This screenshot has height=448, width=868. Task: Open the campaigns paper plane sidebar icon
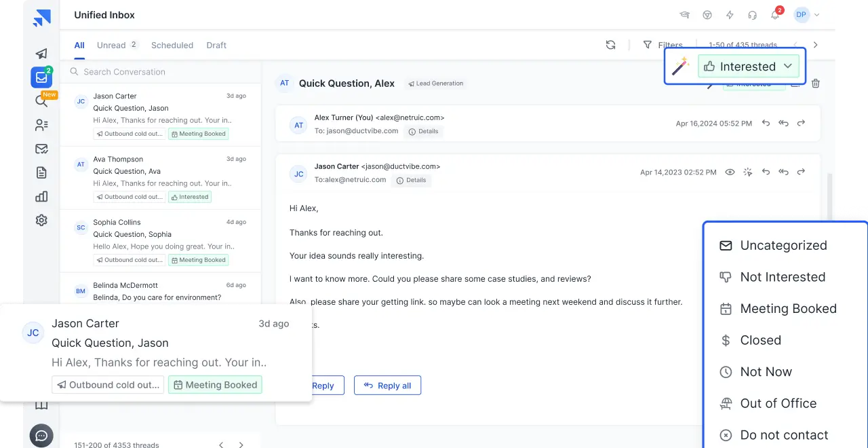(41, 54)
